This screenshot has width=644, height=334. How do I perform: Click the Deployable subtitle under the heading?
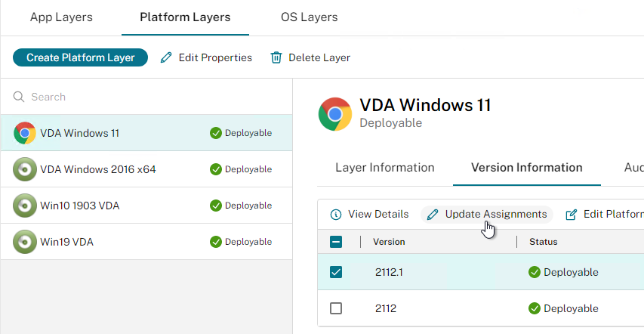click(x=390, y=123)
